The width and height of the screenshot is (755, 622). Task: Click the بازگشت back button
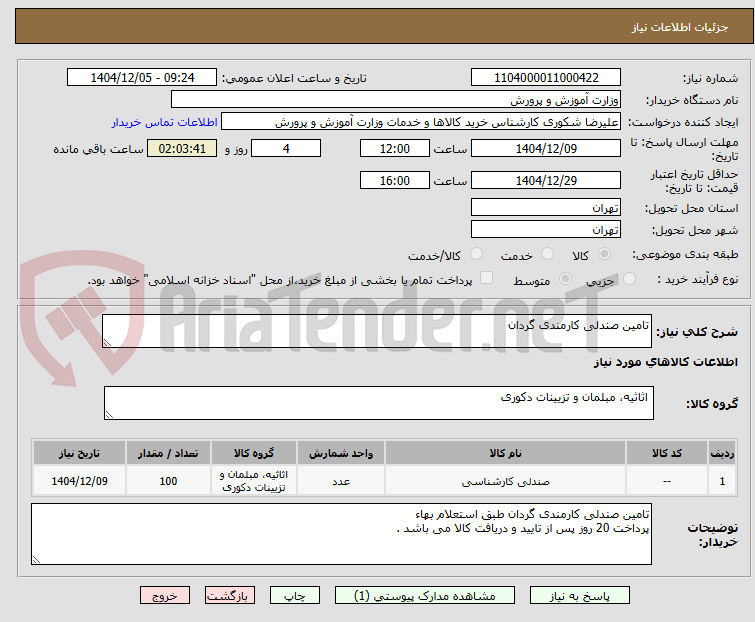230,596
